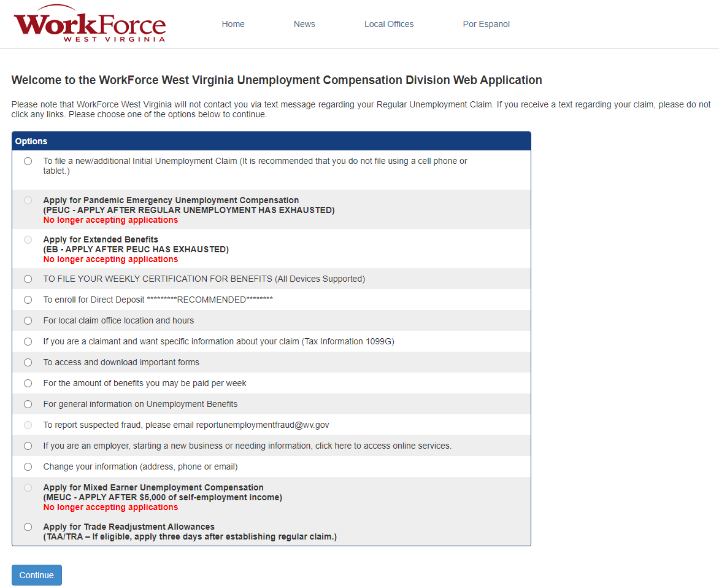Choose the weekly certification for benefits radio

pos(28,279)
